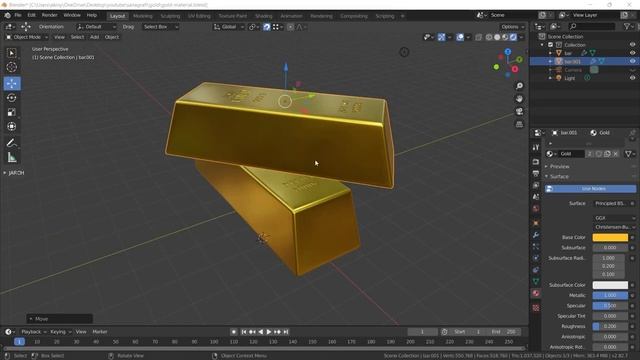Open the Object Data properties tab
The height and width of the screenshot is (360, 640).
pos(536,282)
